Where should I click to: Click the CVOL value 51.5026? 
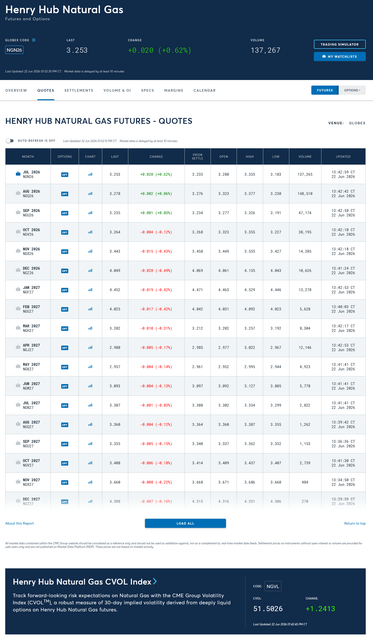point(268,609)
